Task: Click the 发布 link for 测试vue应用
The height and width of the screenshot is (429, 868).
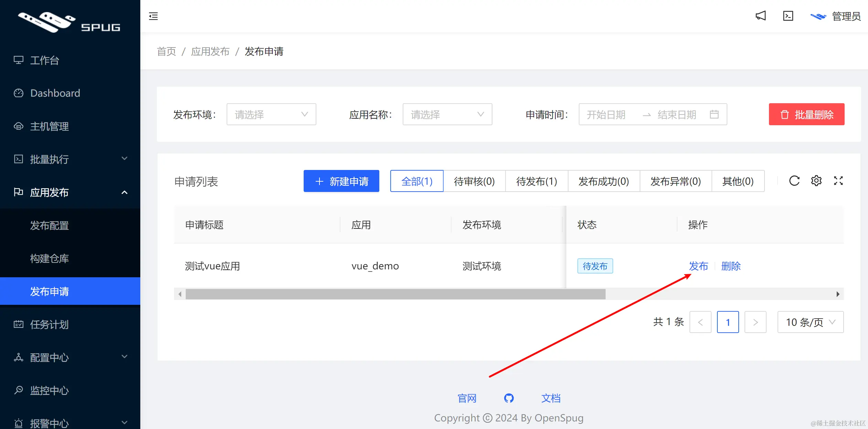Action: (698, 266)
